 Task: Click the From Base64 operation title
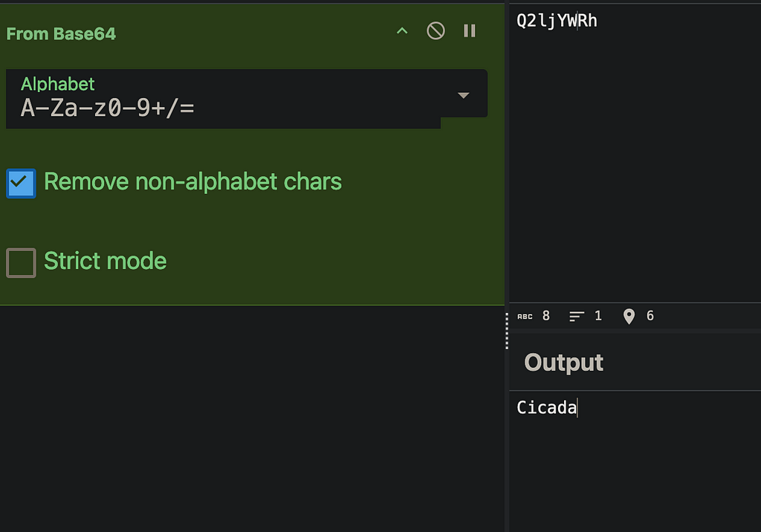(61, 34)
